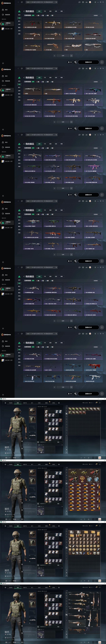The height and width of the screenshot is (644, 106).
Task: Select 挂饰 tab in the 4/20 window
Action: tap(56, 144)
